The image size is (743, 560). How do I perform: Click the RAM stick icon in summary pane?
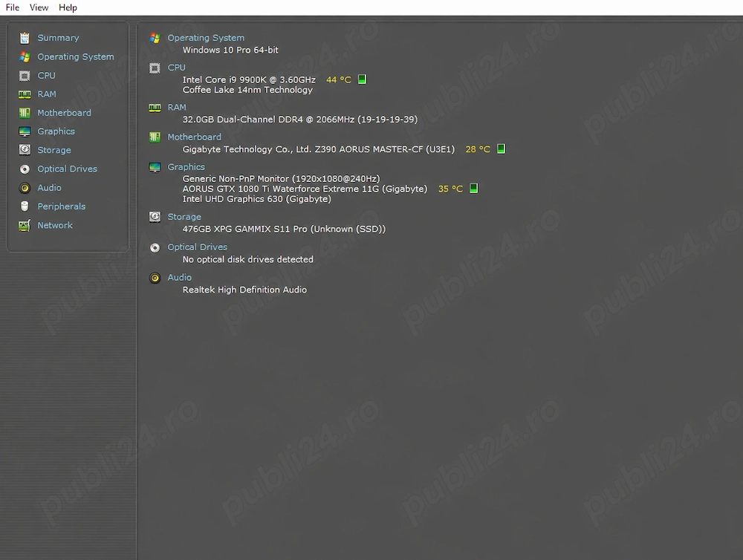155,108
